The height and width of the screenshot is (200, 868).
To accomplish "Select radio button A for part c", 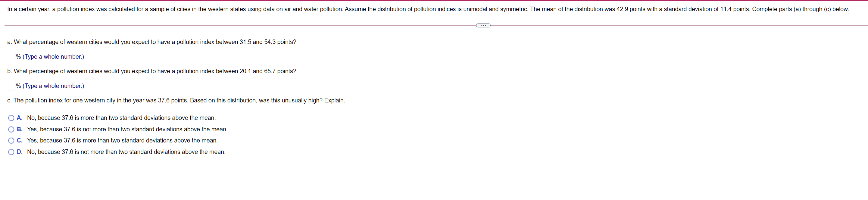I will (x=11, y=118).
